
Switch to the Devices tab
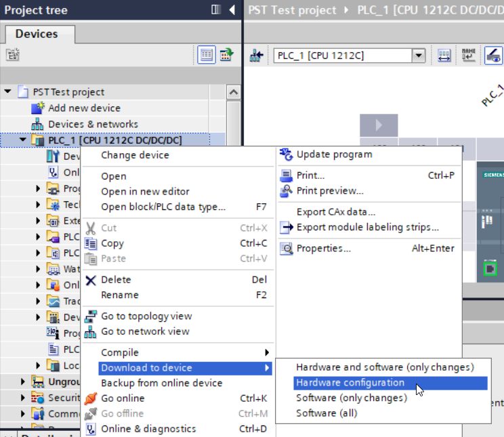[x=37, y=34]
